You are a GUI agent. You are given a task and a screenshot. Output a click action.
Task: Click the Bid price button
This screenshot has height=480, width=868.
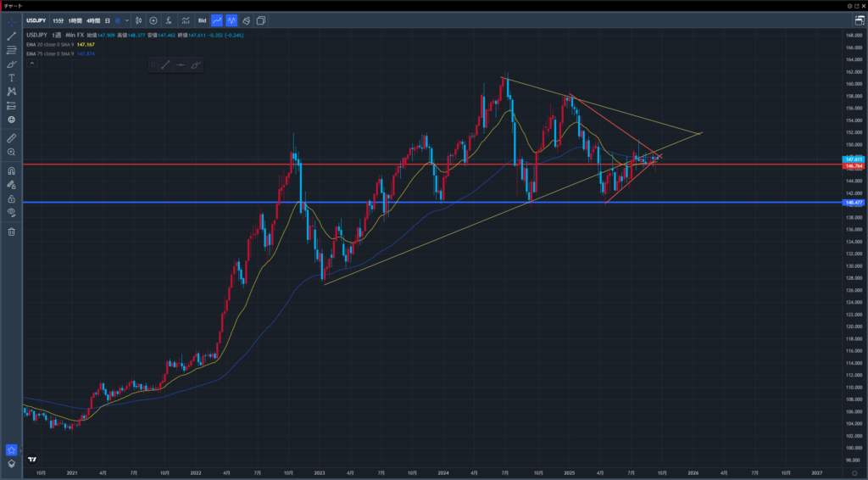(202, 20)
